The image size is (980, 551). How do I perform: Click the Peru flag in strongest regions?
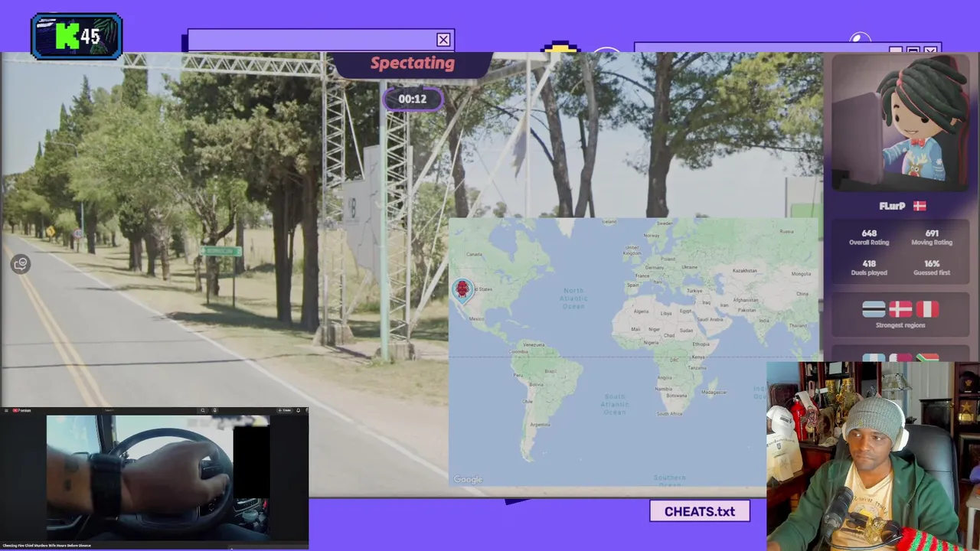pos(927,309)
